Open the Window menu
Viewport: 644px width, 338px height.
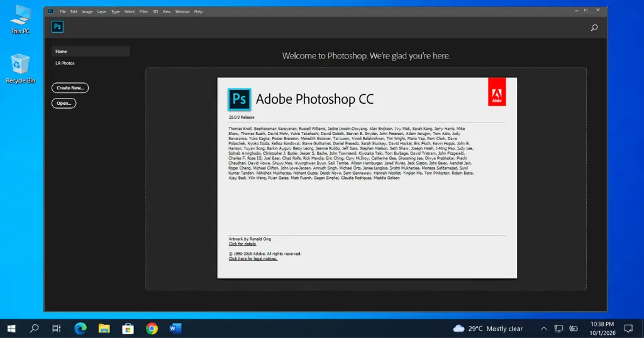point(182,11)
